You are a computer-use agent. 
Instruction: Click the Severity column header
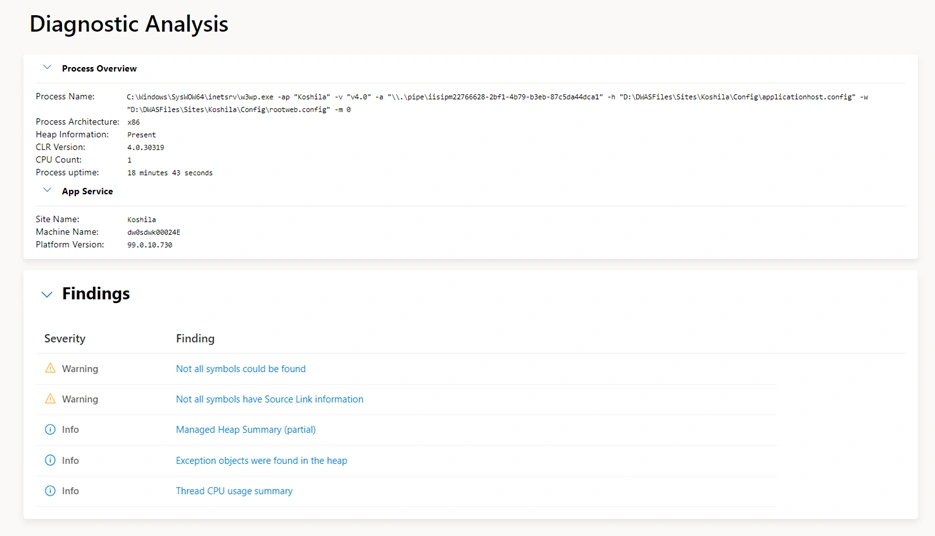(x=64, y=339)
